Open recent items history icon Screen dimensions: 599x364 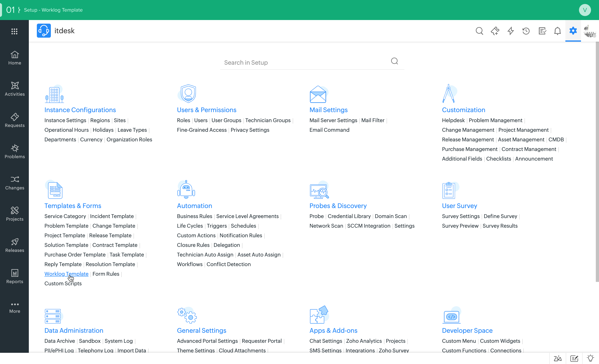click(x=526, y=31)
